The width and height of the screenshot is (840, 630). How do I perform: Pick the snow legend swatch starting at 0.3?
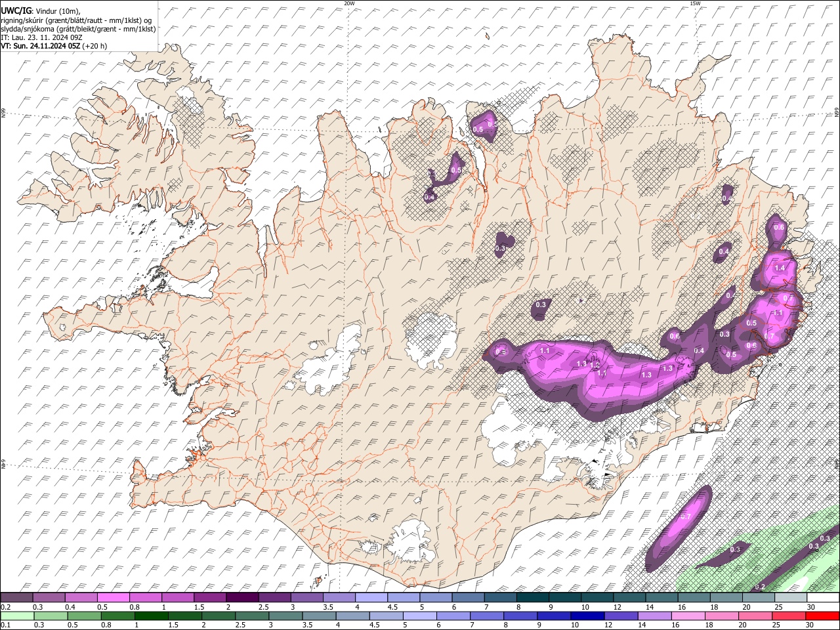pyautogui.click(x=49, y=598)
